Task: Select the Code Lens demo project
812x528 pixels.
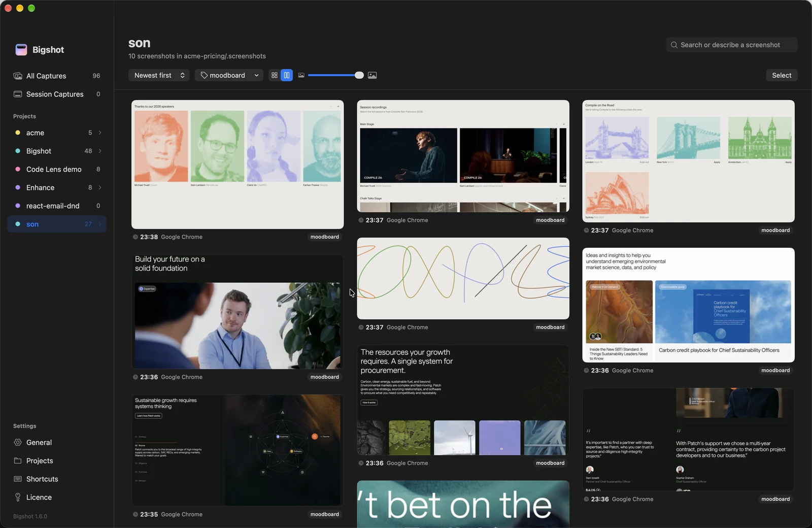Action: click(57, 169)
